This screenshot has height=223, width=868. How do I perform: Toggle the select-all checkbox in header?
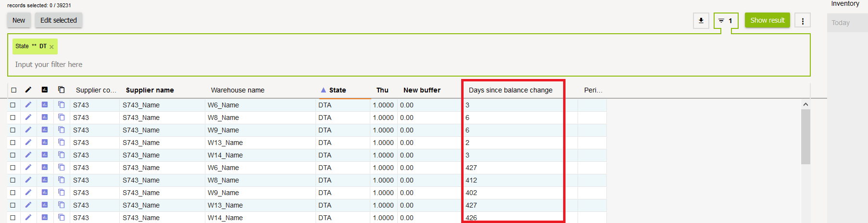(x=14, y=90)
